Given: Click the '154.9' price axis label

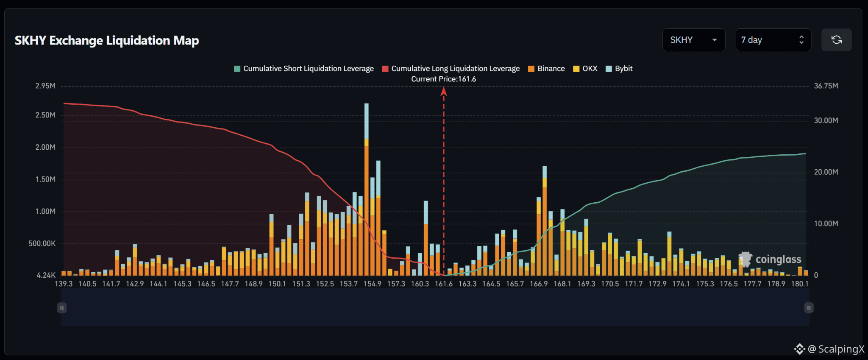Looking at the screenshot, I should click(x=372, y=284).
